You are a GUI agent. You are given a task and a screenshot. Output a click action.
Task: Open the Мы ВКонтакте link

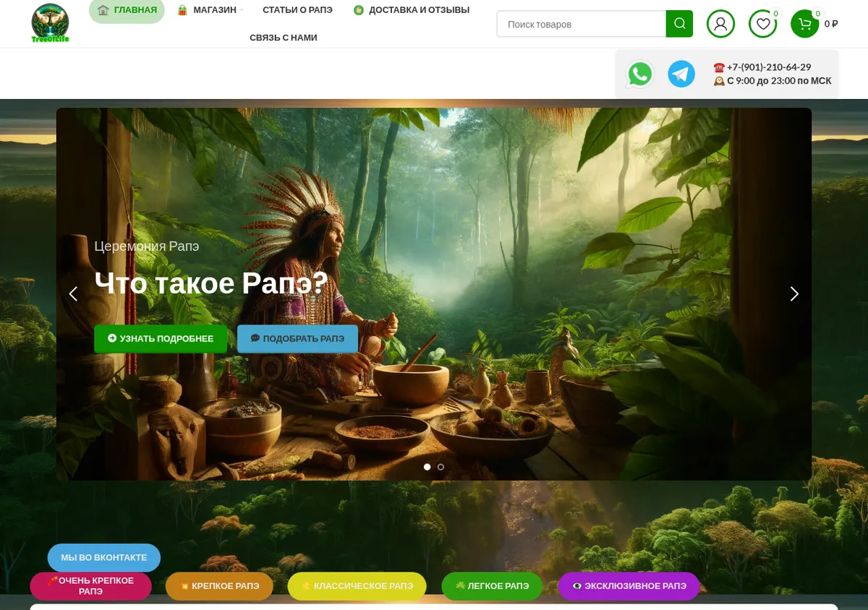pyautogui.click(x=104, y=558)
